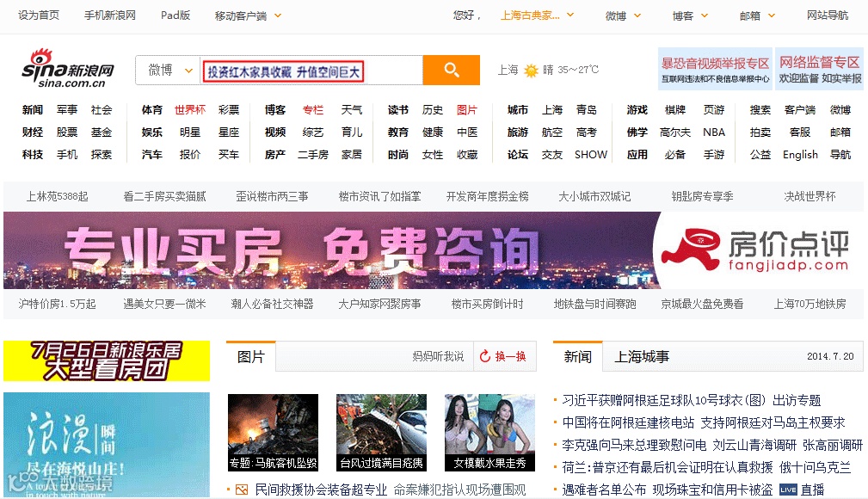Open the 上林苑5388起 link
The image size is (868, 499).
tap(57, 196)
